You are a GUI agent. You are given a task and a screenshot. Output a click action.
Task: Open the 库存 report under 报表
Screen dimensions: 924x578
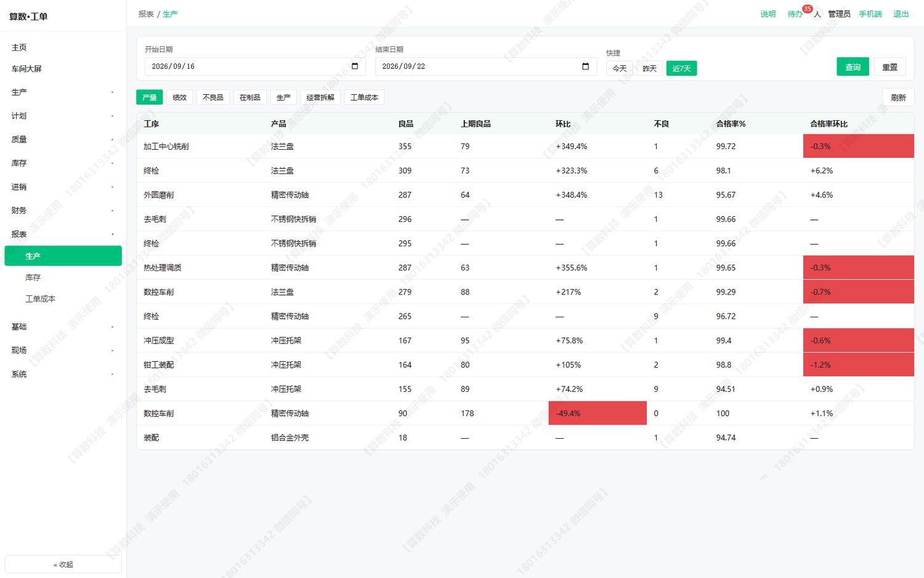[63, 278]
